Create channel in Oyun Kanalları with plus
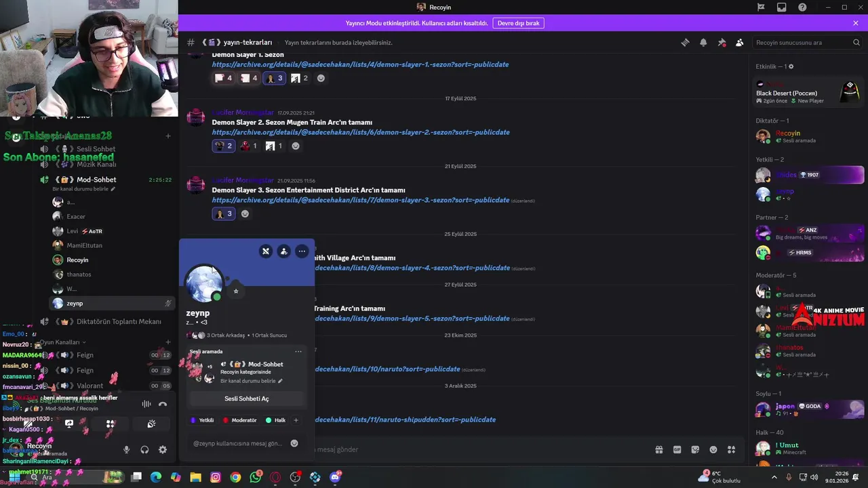The height and width of the screenshot is (488, 868). [x=168, y=342]
